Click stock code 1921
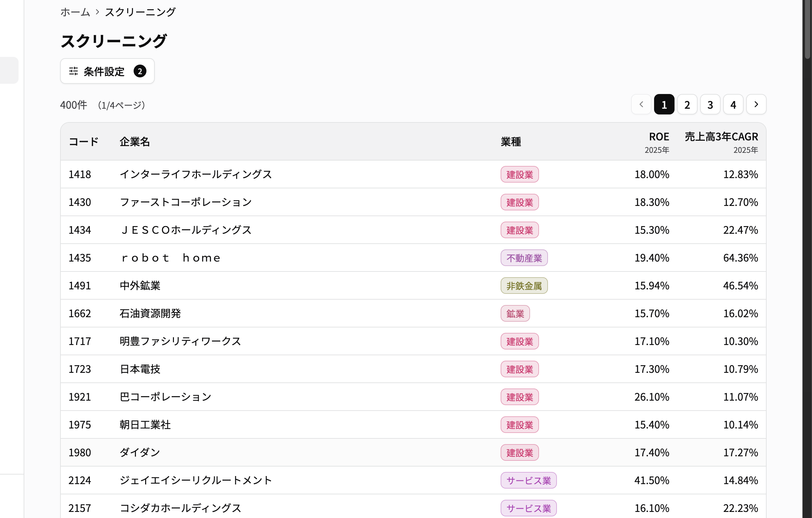 point(80,397)
